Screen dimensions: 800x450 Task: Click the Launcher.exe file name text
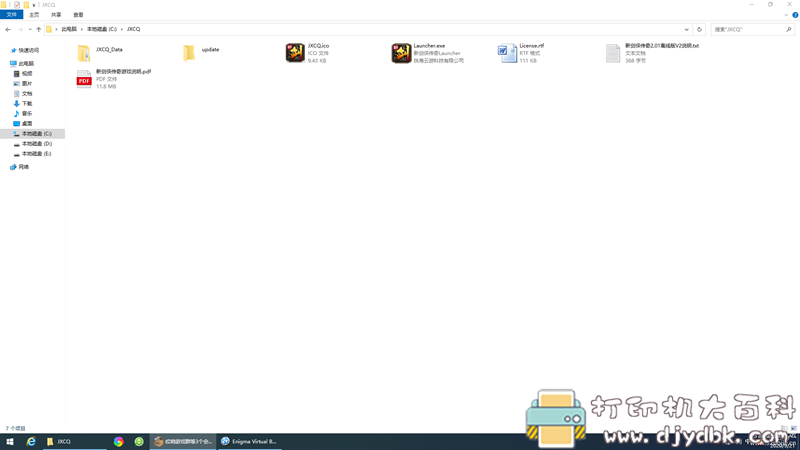tap(429, 46)
